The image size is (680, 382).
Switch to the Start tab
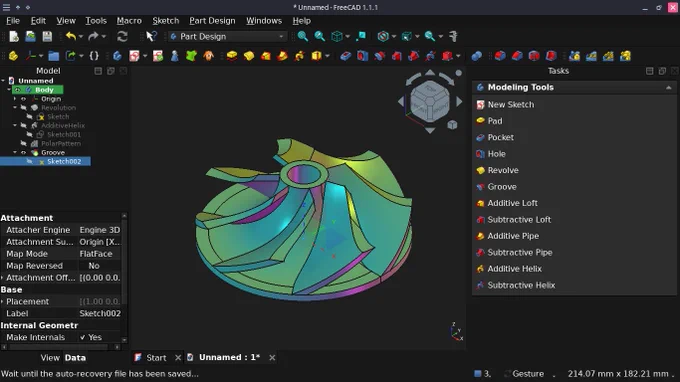[156, 358]
